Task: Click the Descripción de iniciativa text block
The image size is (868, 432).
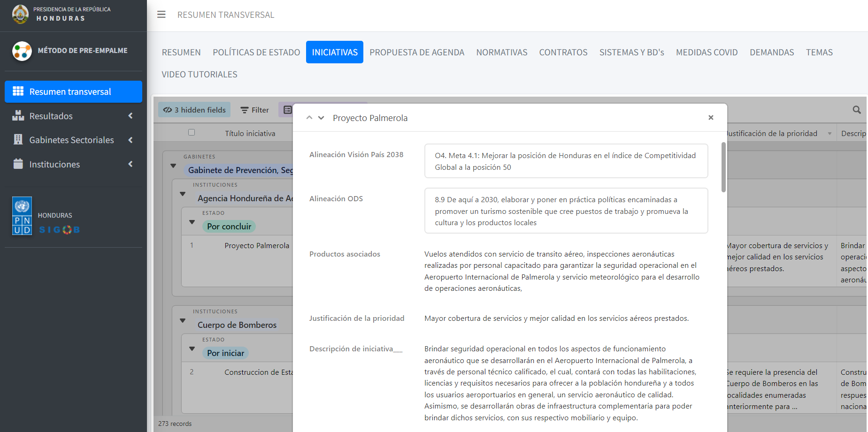Action: pyautogui.click(x=561, y=383)
